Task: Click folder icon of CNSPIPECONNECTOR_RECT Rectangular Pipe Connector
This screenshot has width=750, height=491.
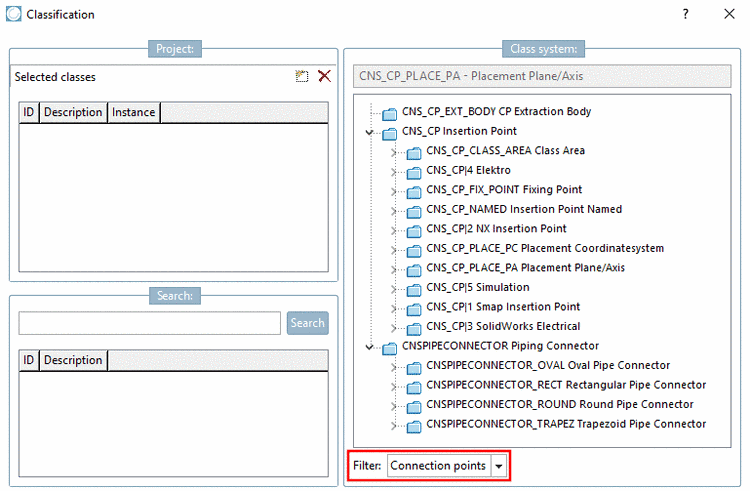Action: [414, 387]
